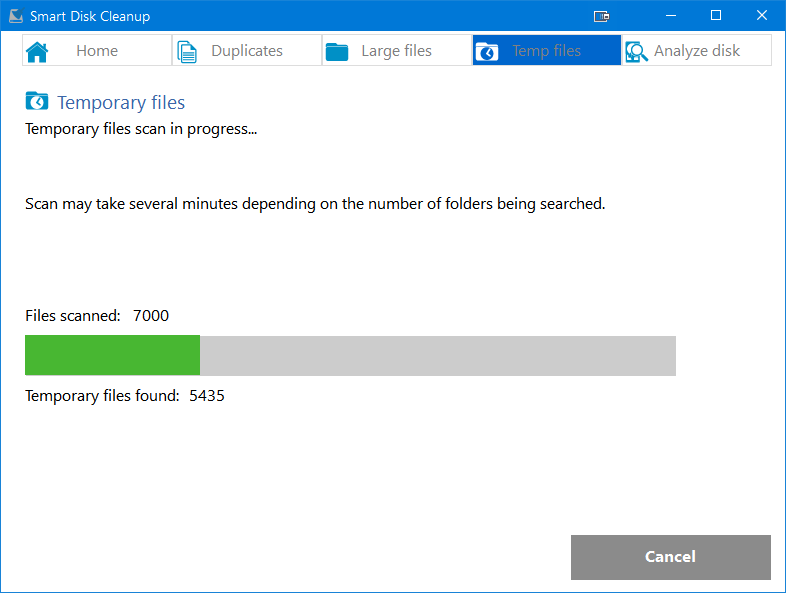Click the Temporary files heading icon
Viewport: 786px width, 593px height.
(x=37, y=101)
